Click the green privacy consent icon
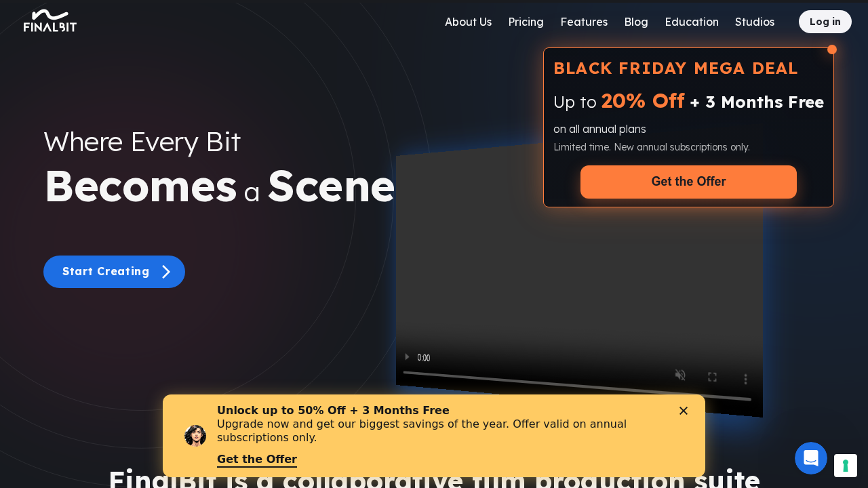 tap(846, 466)
